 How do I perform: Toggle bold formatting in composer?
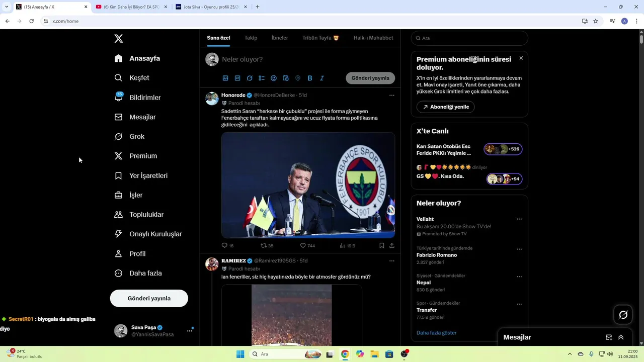(x=310, y=78)
